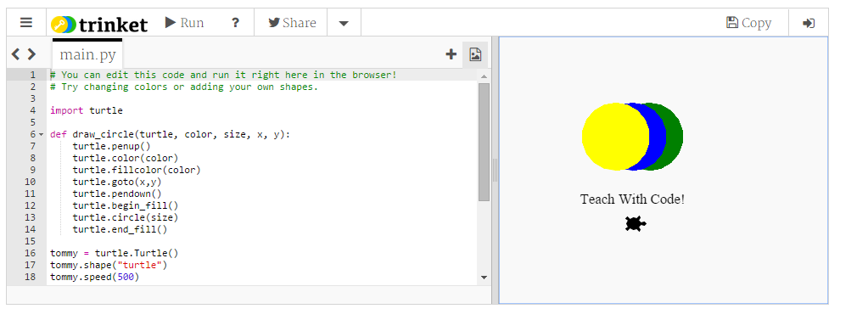The height and width of the screenshot is (320, 868).
Task: Copy this trinket
Action: pos(748,23)
